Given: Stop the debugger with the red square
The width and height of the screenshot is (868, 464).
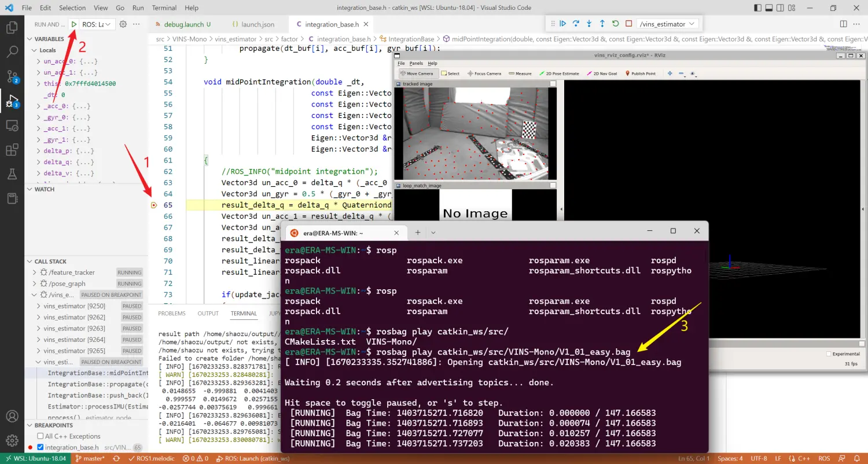Looking at the screenshot, I should coord(628,24).
